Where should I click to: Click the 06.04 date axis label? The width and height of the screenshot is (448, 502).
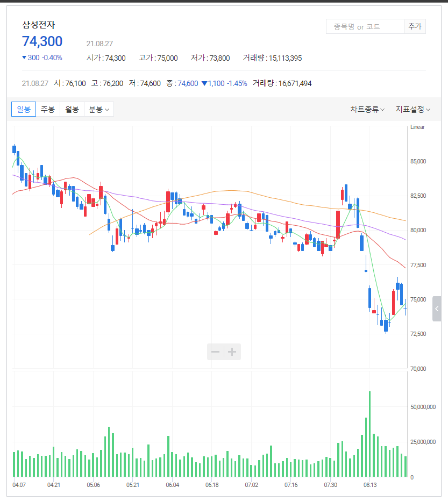click(x=173, y=485)
